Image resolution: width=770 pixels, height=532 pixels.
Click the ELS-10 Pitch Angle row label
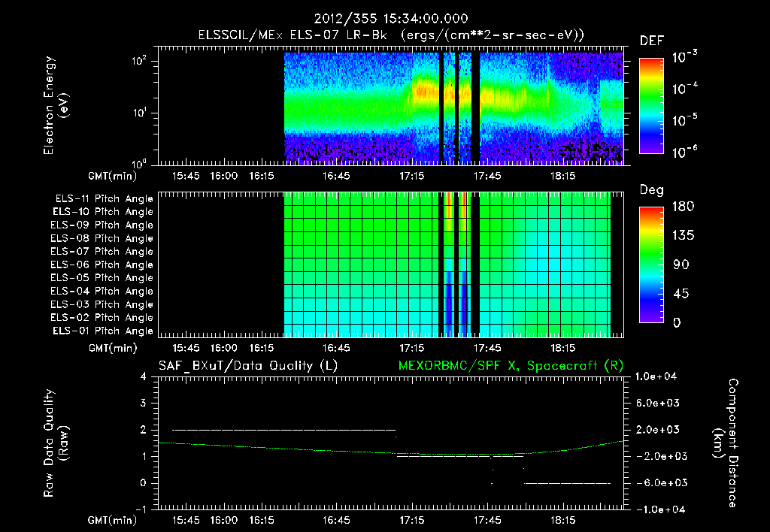[103, 212]
